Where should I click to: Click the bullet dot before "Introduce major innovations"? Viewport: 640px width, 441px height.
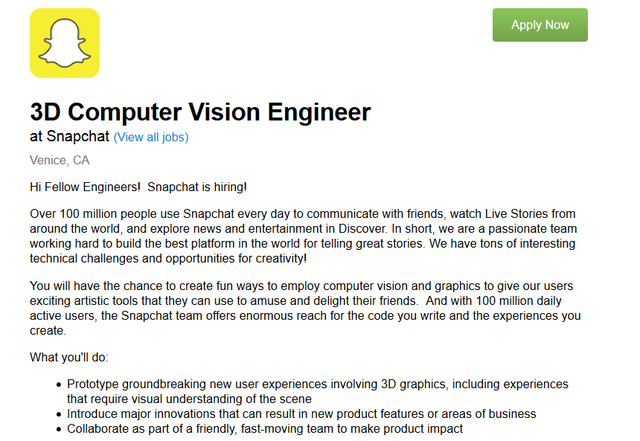tap(55, 414)
